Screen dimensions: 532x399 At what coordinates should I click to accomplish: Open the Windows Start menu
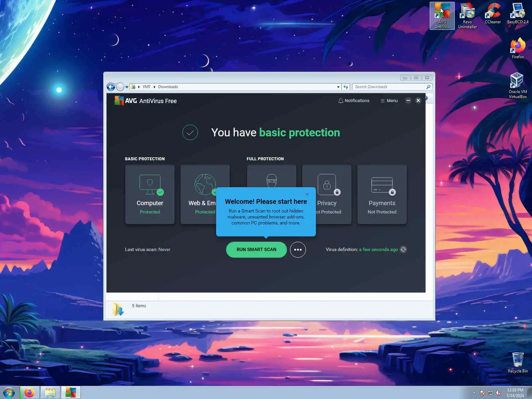click(x=9, y=393)
